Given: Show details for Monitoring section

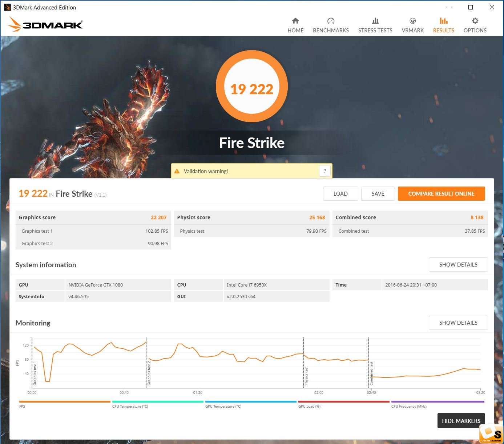Looking at the screenshot, I should point(458,323).
